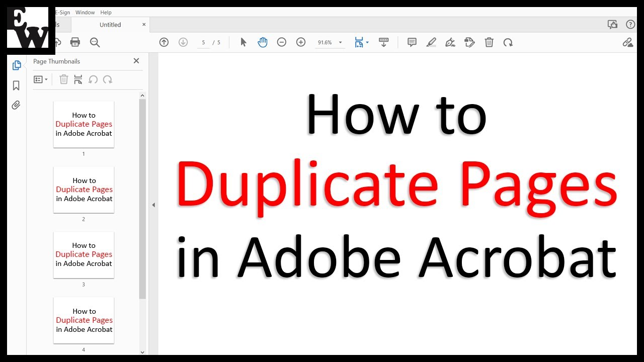
Task: Collapse the navigation pane with the side arrow
Action: 153,205
